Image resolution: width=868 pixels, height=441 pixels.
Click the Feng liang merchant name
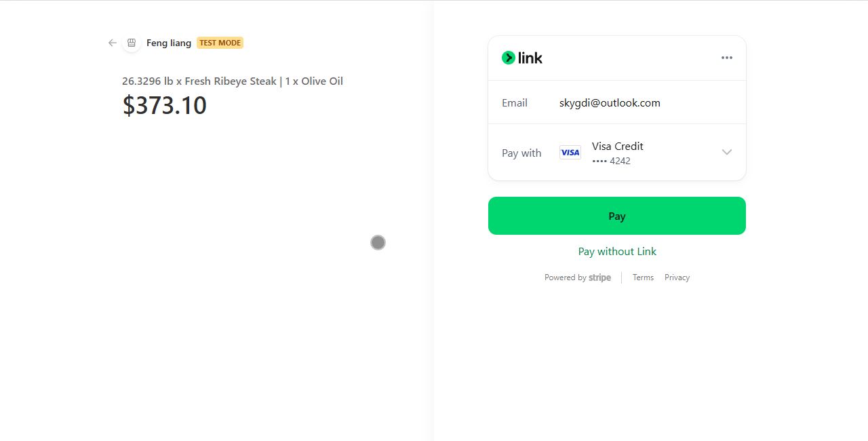click(x=169, y=43)
